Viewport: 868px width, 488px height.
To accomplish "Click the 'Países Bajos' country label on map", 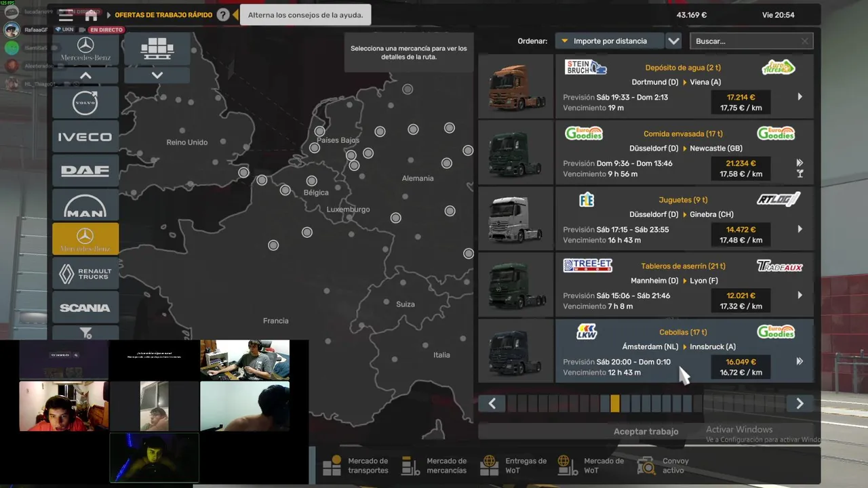I will [x=338, y=140].
